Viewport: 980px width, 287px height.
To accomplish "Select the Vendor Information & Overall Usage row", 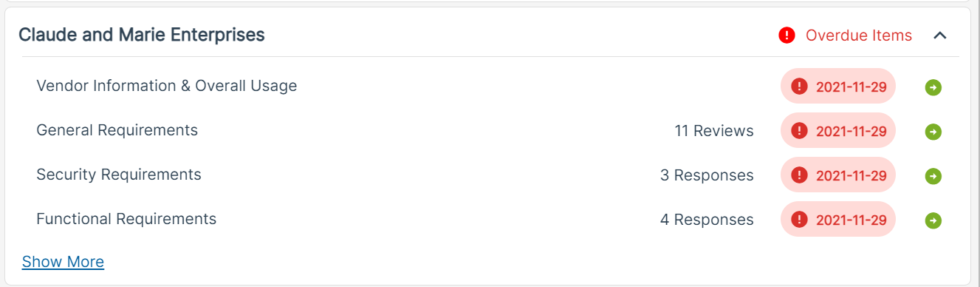I will [x=490, y=87].
